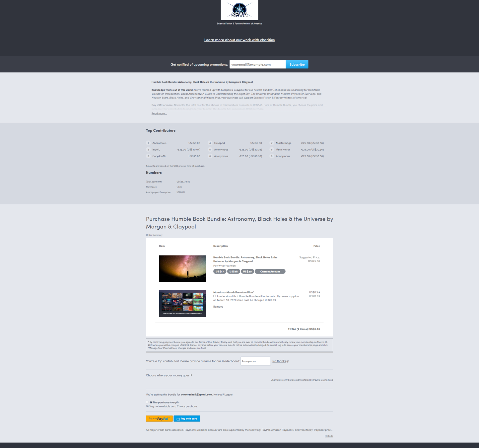The image size is (479, 448).
Task: Click the info icon beside No thanks
Action: pos(288,361)
